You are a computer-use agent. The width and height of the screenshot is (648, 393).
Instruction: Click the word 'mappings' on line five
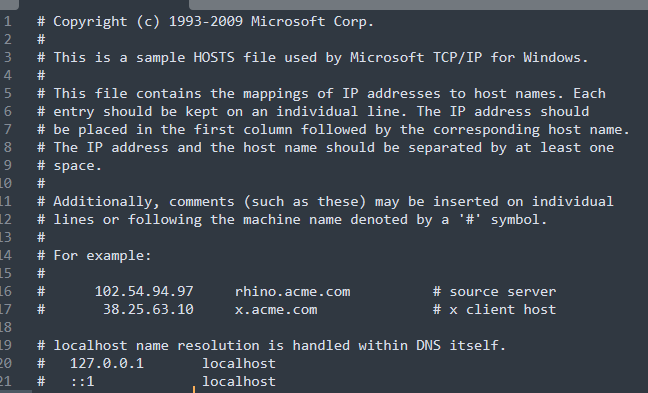pyautogui.click(x=276, y=94)
